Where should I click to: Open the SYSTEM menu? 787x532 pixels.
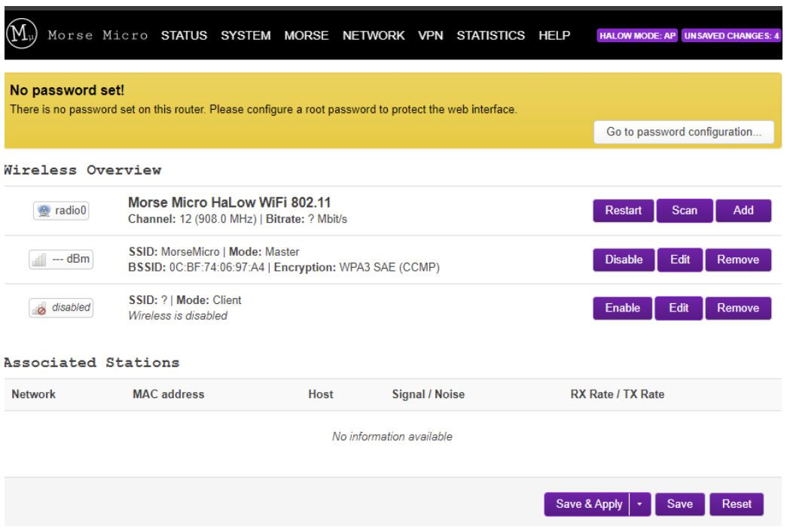point(246,35)
